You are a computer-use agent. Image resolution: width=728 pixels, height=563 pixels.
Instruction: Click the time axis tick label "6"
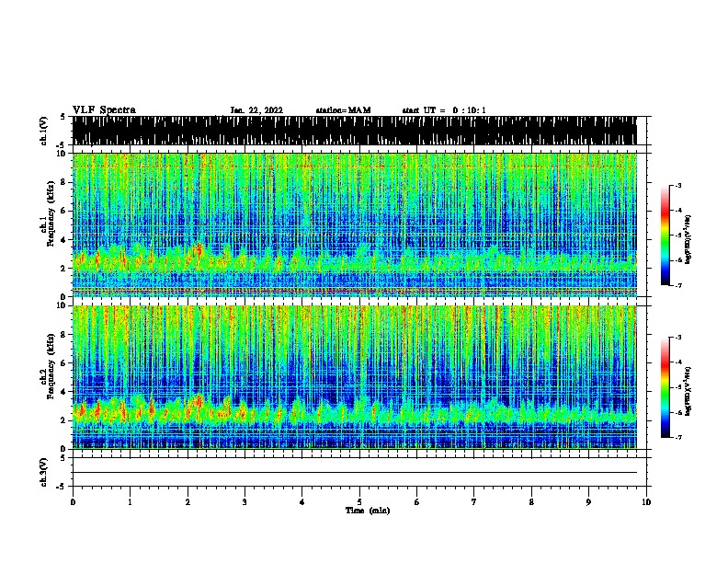[417, 502]
